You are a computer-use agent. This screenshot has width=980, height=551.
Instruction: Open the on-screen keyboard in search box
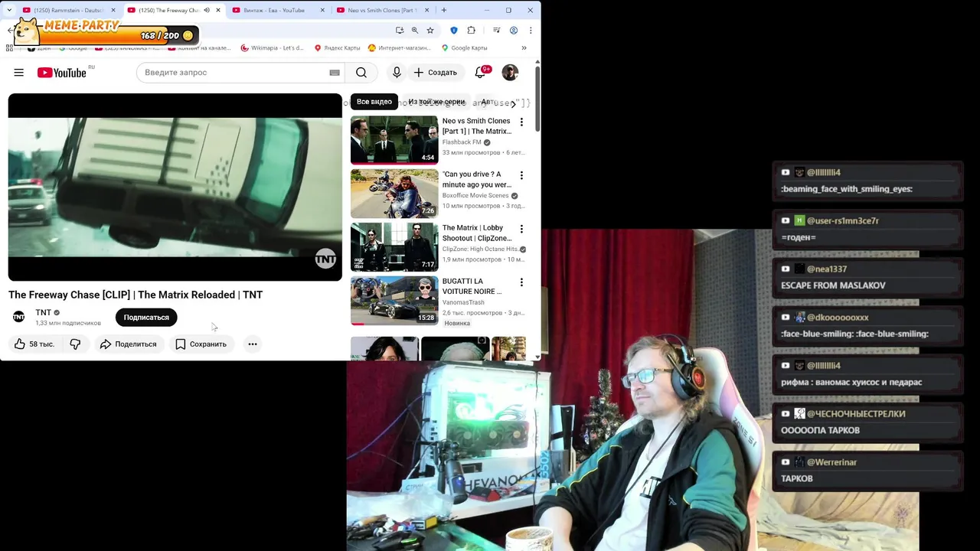pyautogui.click(x=335, y=73)
